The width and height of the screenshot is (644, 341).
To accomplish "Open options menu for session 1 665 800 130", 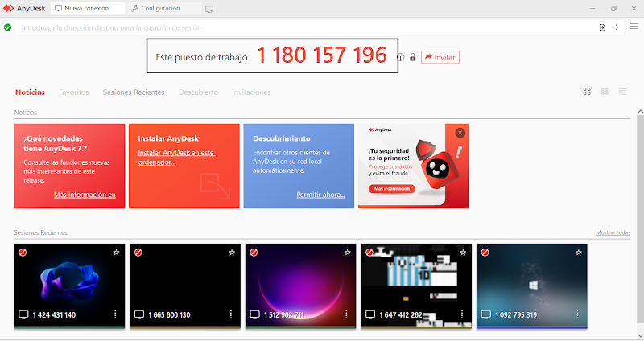I will [231, 314].
